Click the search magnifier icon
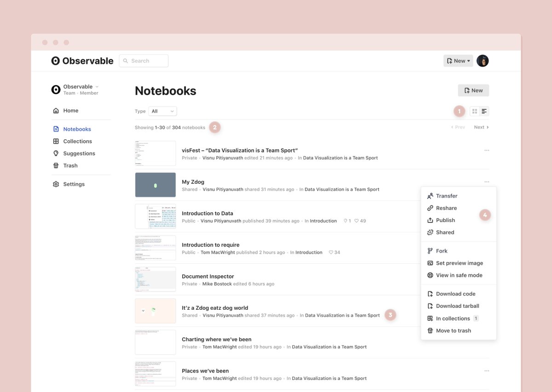The height and width of the screenshot is (392, 552). coord(125,61)
